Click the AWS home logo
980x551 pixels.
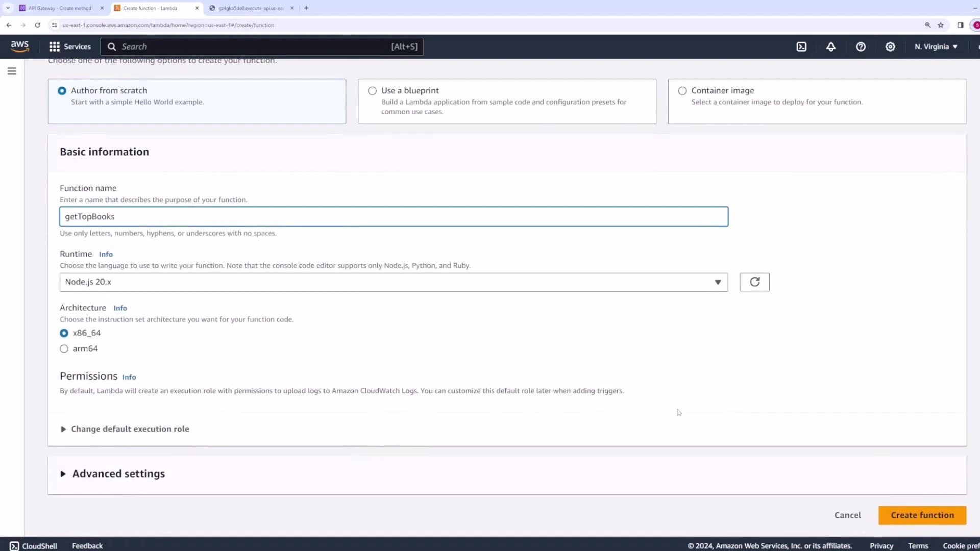pos(20,46)
